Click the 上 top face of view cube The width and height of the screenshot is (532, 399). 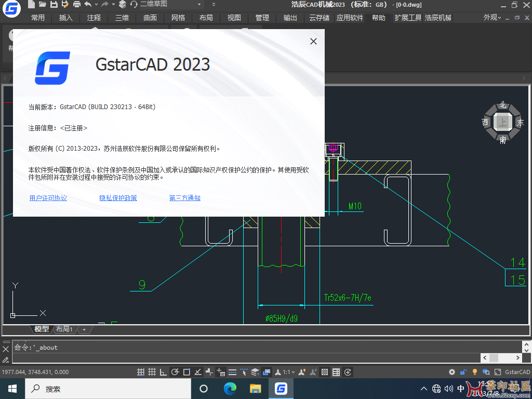503,122
